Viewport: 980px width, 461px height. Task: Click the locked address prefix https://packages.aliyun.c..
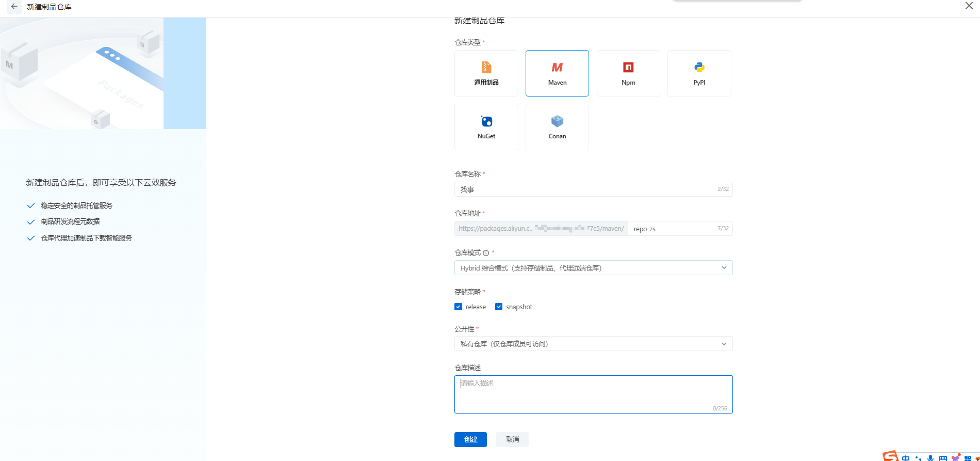click(x=541, y=229)
